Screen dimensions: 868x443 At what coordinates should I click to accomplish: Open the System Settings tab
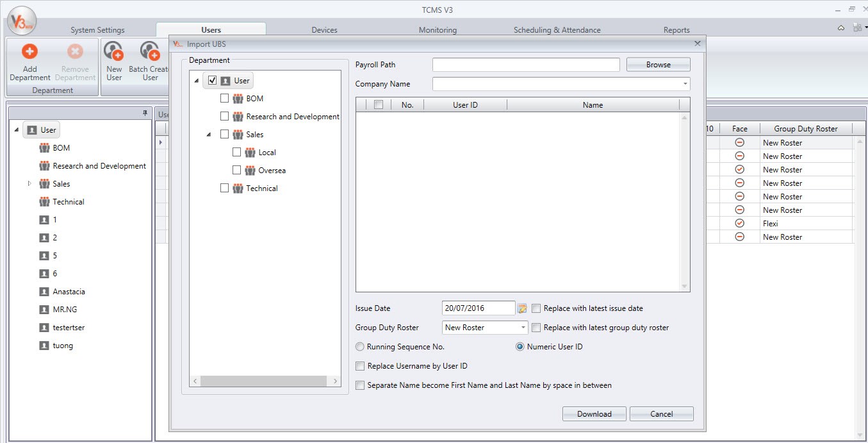point(97,30)
